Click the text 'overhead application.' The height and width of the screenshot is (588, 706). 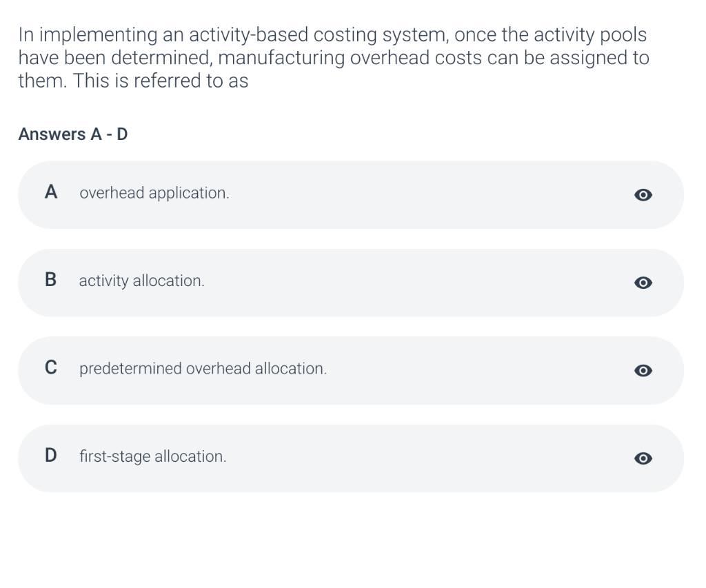(x=154, y=193)
